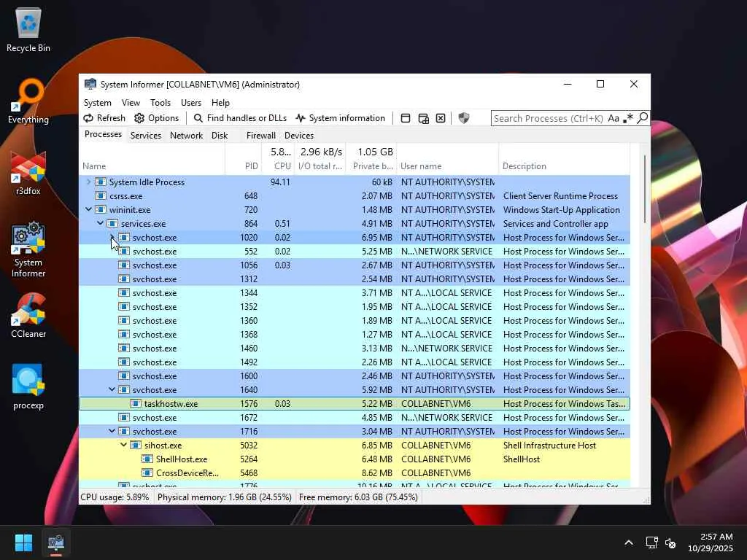
Task: Open the Users menu
Action: click(x=191, y=103)
